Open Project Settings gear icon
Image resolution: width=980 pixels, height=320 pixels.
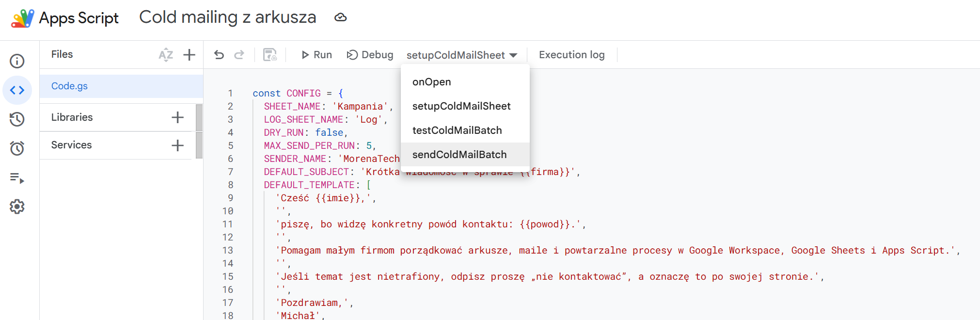coord(17,207)
